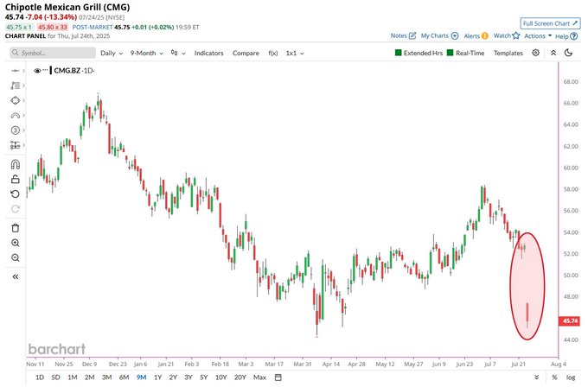Expand the shapes tool submenu arrow
588x387 pixels.
(x=23, y=100)
